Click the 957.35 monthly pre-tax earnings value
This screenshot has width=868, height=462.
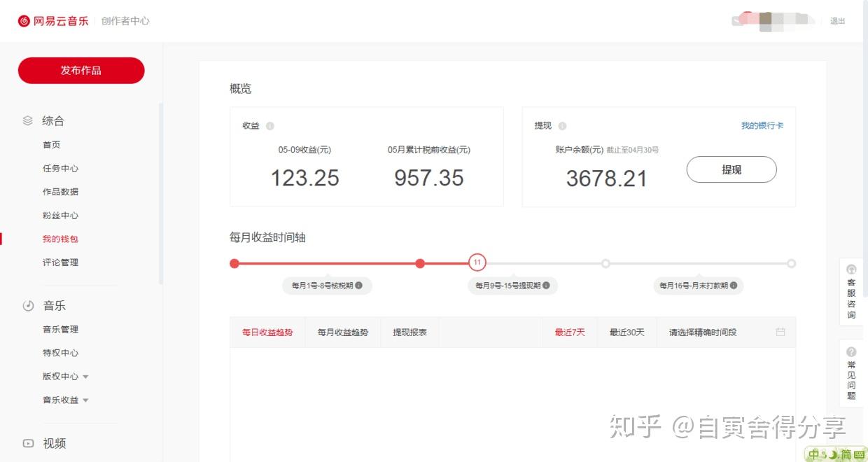429,178
